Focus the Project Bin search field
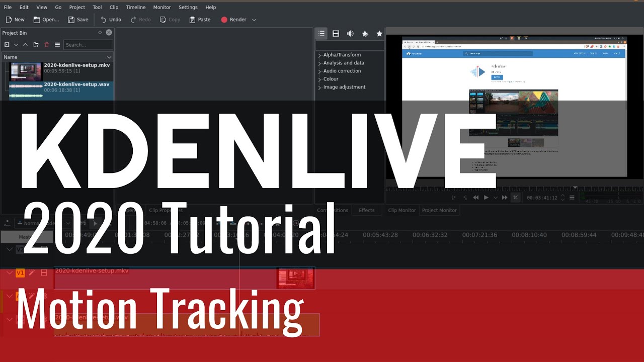 click(88, 45)
